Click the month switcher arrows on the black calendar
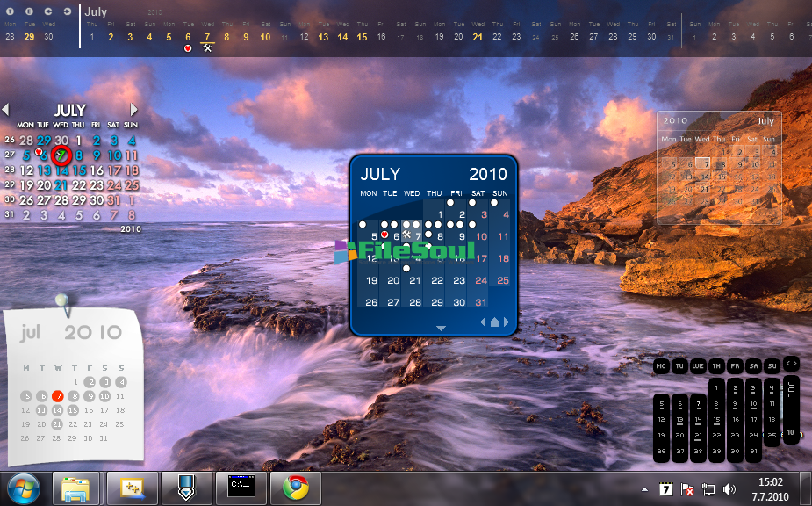Viewport: 812px width, 506px height. pyautogui.click(x=791, y=363)
